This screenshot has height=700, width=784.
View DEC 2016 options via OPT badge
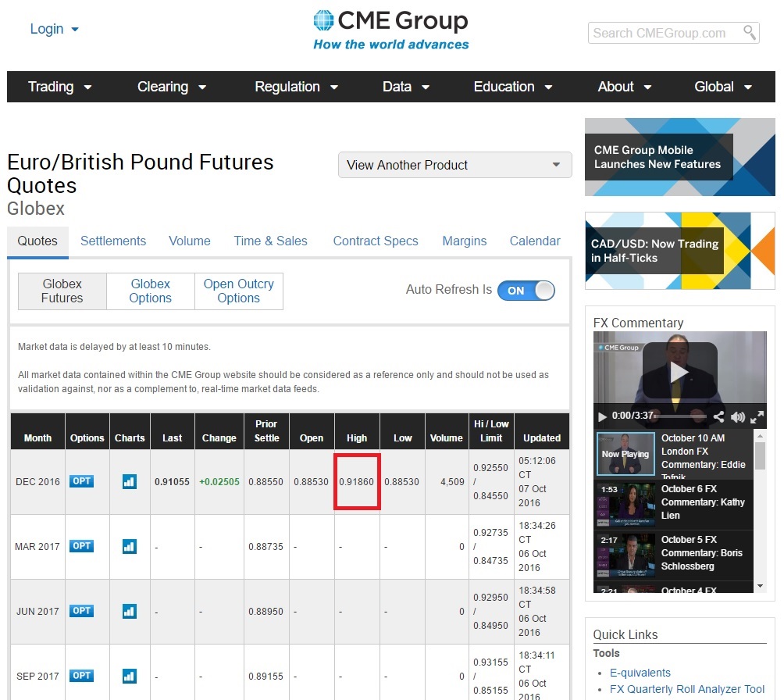(x=81, y=481)
